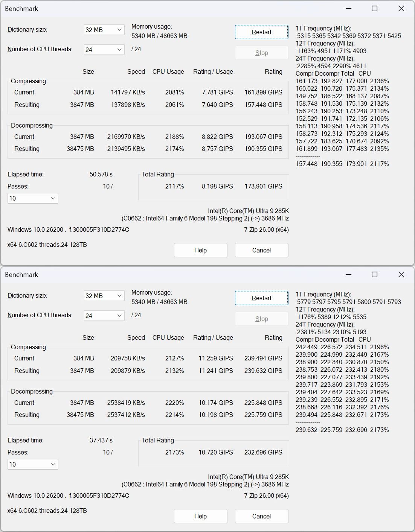The width and height of the screenshot is (415, 532).
Task: Close the top Benchmark window
Action: pos(401,8)
